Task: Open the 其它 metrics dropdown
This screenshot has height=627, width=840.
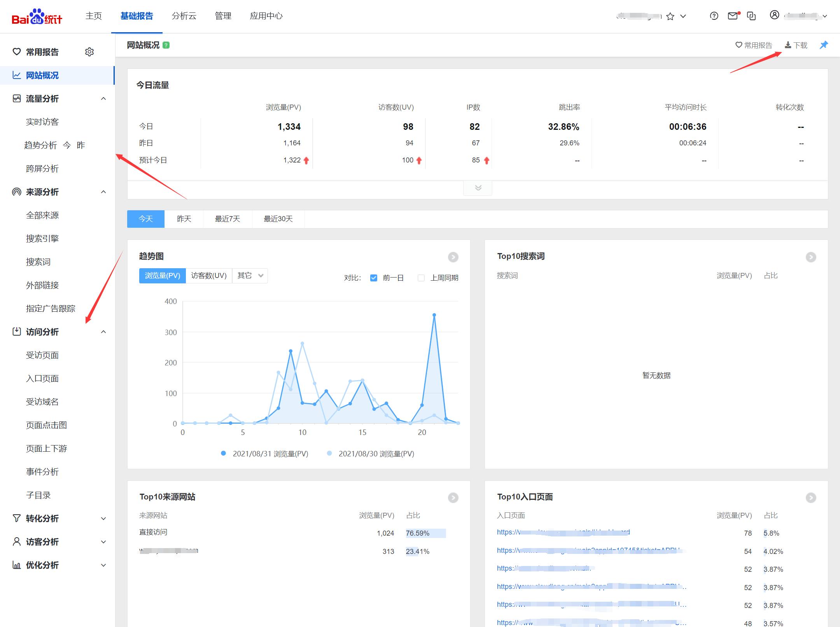Action: [250, 276]
